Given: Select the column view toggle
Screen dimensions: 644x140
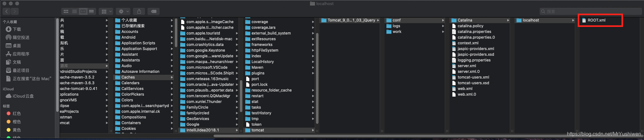Looking at the screenshot, I should pyautogui.click(x=83, y=11).
